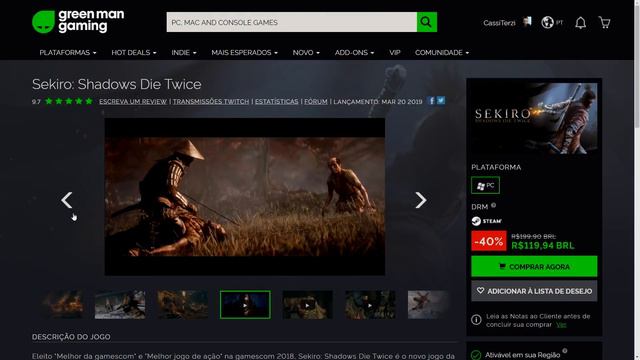The image size is (640, 360).
Task: Focus the games search field
Action: click(291, 22)
